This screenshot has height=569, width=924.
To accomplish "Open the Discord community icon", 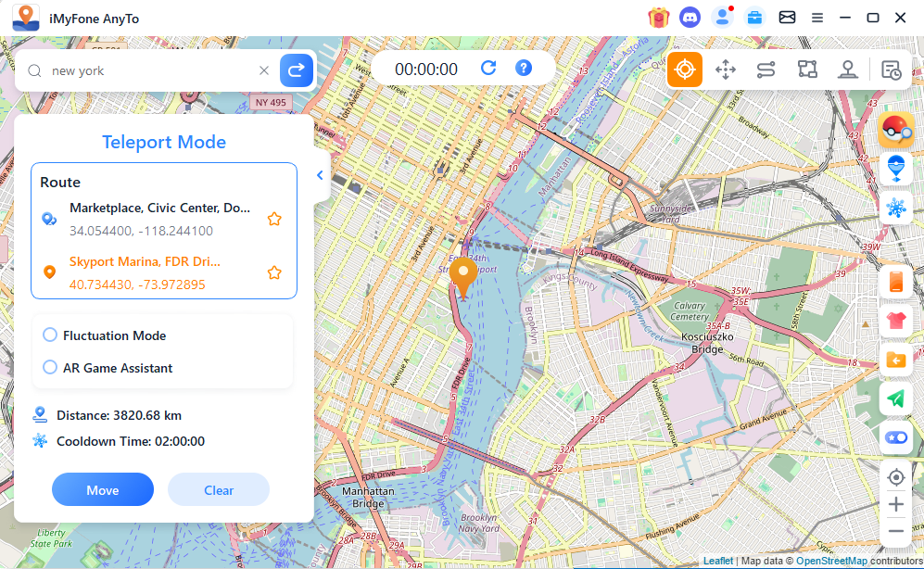I will [x=690, y=18].
